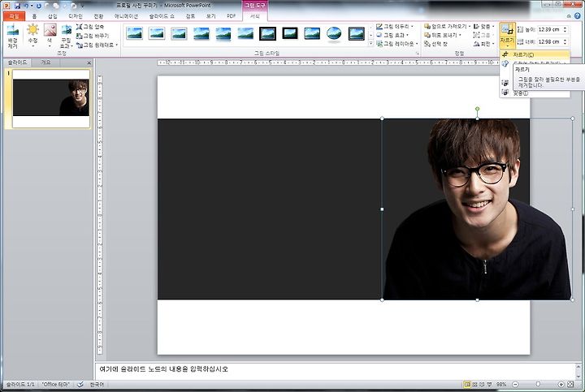Click the Redo icon in Quick Access Toolbar
This screenshot has height=392, width=585.
pyautogui.click(x=39, y=6)
